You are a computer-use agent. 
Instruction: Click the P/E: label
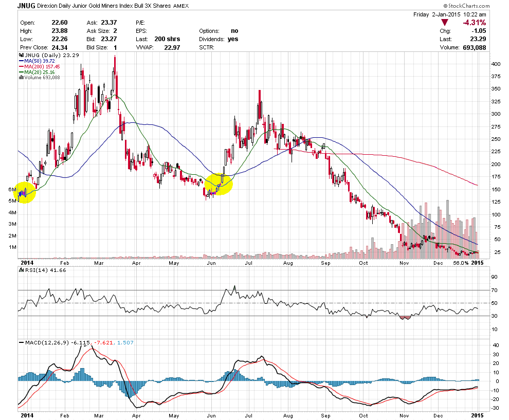point(140,23)
